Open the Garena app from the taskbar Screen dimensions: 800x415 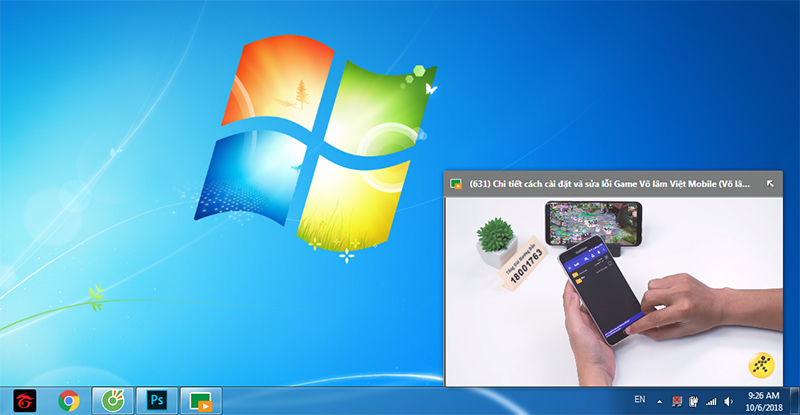(24, 401)
